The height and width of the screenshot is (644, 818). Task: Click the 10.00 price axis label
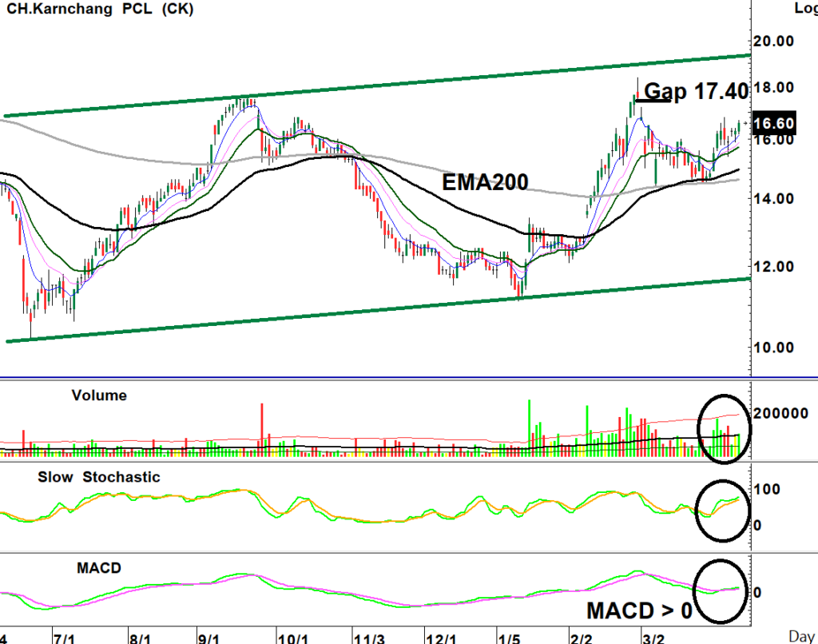[x=774, y=348]
